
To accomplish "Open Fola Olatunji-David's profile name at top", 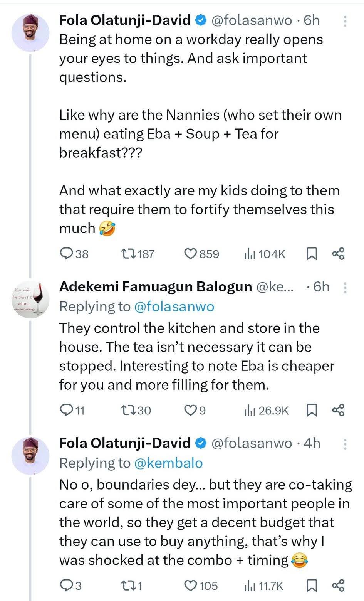I will (x=124, y=20).
